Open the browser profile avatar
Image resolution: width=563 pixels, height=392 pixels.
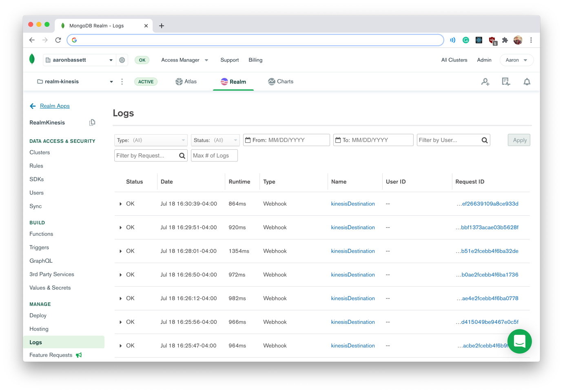point(518,40)
